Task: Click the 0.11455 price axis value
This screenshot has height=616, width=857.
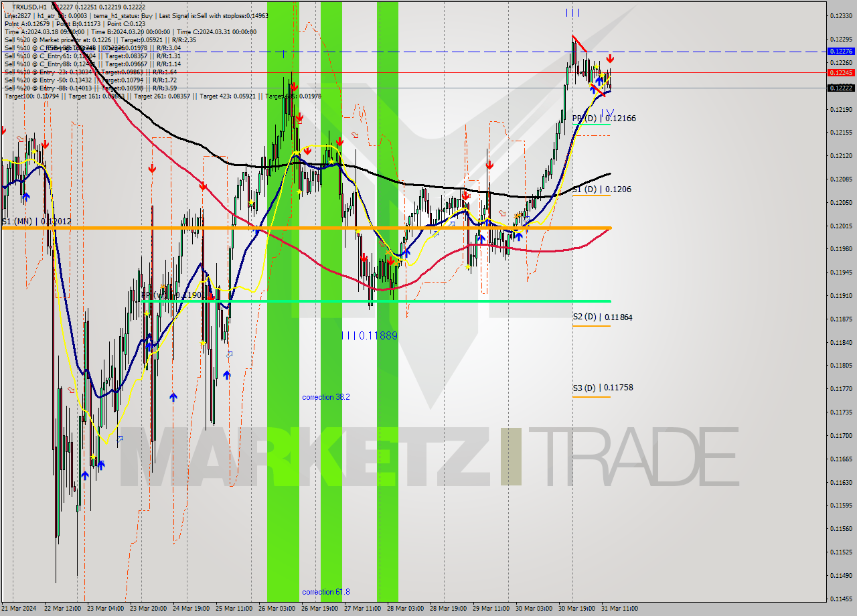Action: click(840, 599)
